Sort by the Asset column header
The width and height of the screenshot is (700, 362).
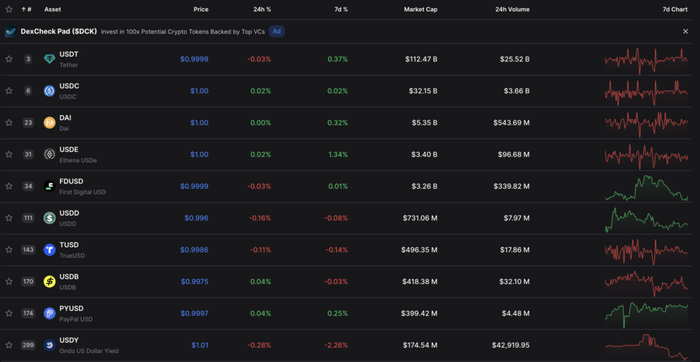coord(53,9)
